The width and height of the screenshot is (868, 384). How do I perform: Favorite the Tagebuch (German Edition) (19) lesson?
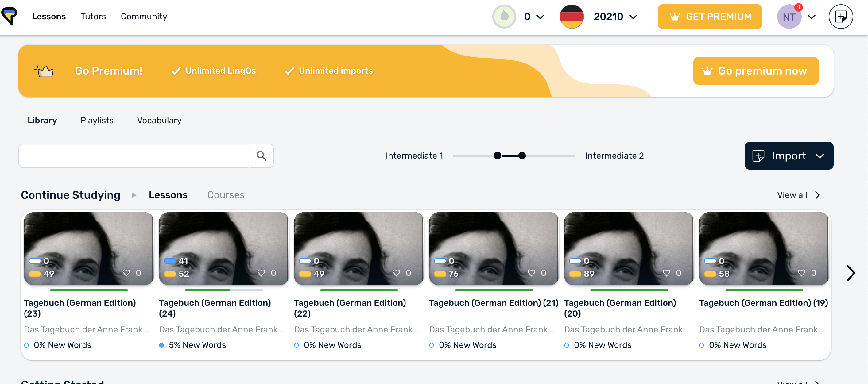(801, 272)
